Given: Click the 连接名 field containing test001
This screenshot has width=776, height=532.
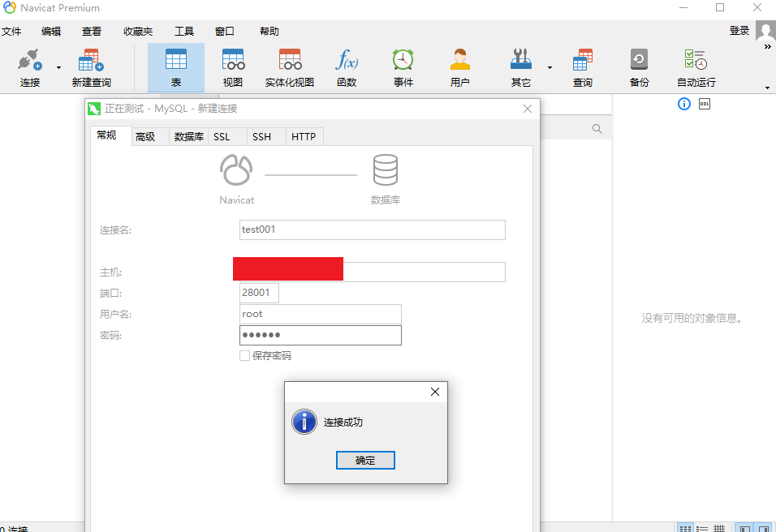Looking at the screenshot, I should (372, 230).
